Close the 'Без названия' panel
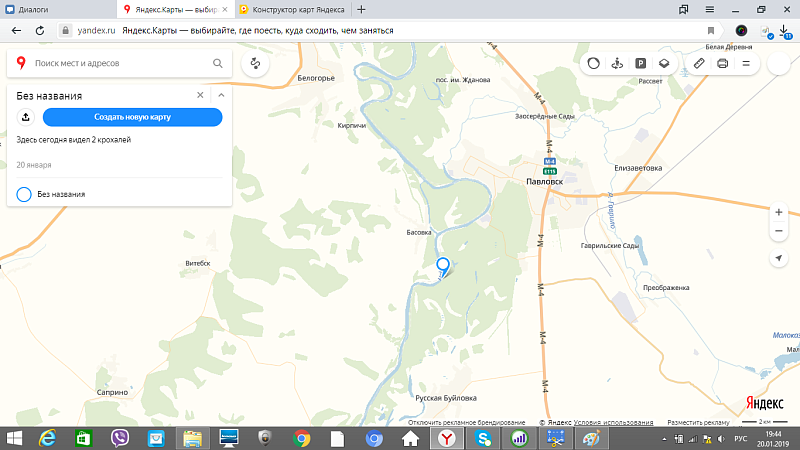This screenshot has width=800, height=450. pos(200,95)
